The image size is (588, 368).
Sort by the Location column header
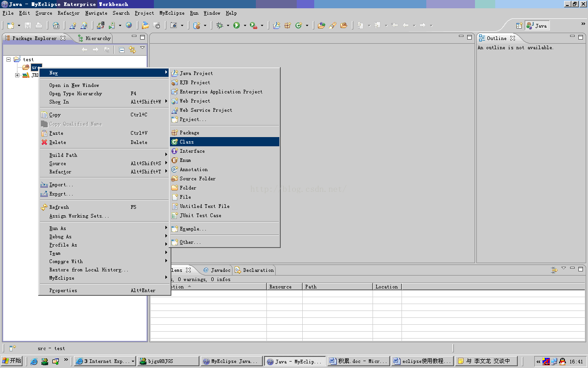point(387,287)
